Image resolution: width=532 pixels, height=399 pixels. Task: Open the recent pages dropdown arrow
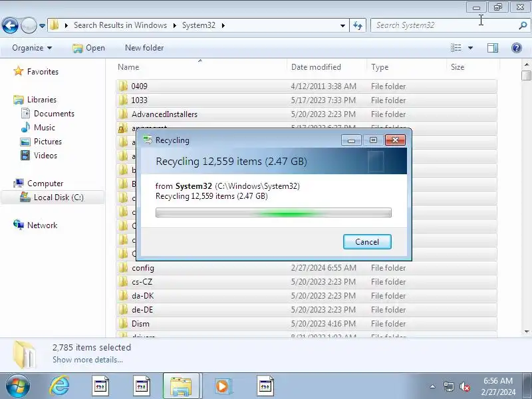tap(42, 25)
